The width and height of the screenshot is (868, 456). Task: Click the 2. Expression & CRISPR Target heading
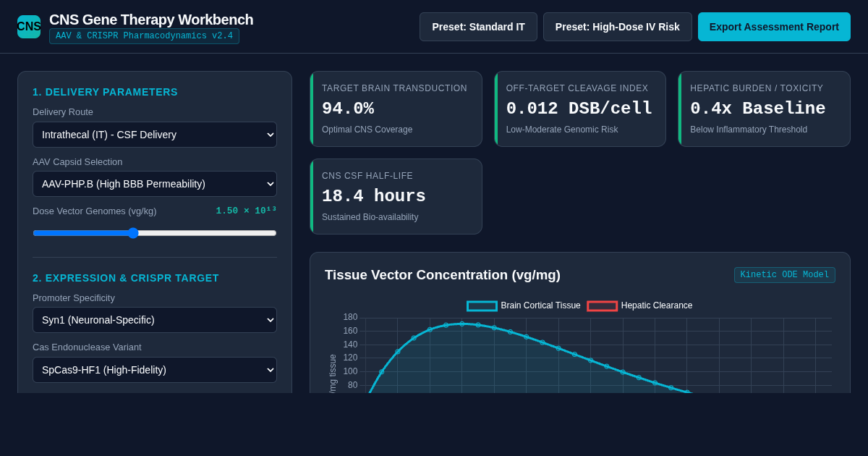(x=126, y=278)
